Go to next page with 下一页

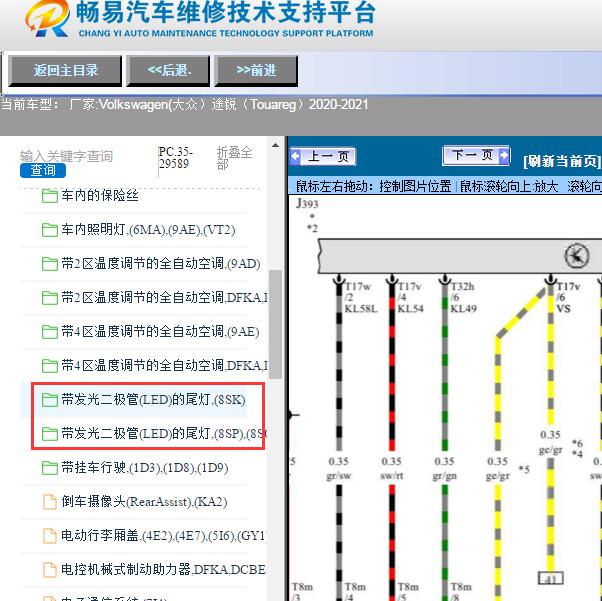[476, 156]
